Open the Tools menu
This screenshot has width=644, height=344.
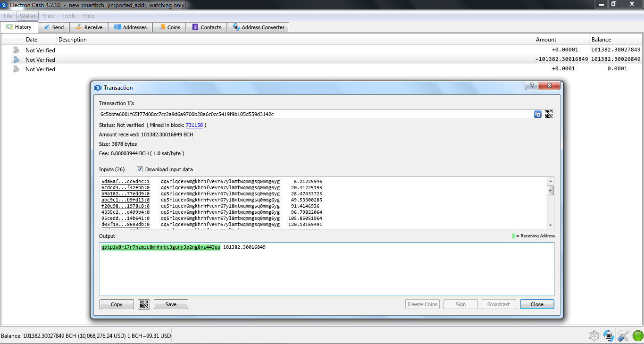click(69, 16)
